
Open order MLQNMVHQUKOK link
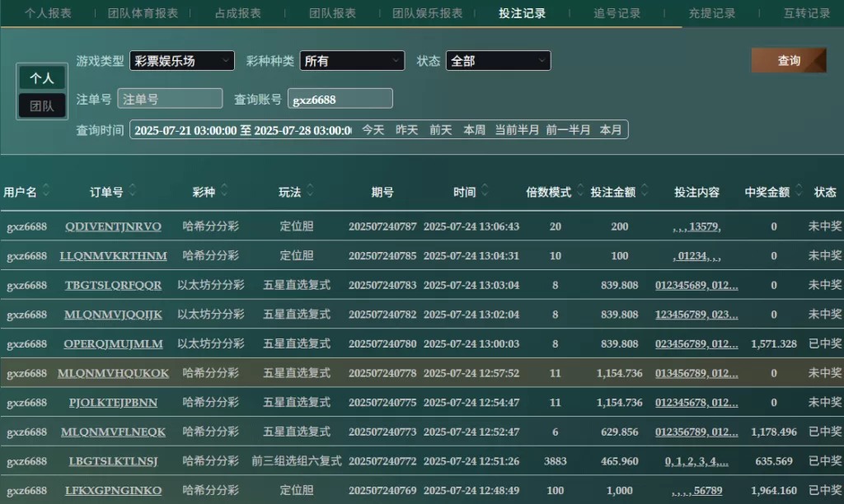(x=113, y=373)
